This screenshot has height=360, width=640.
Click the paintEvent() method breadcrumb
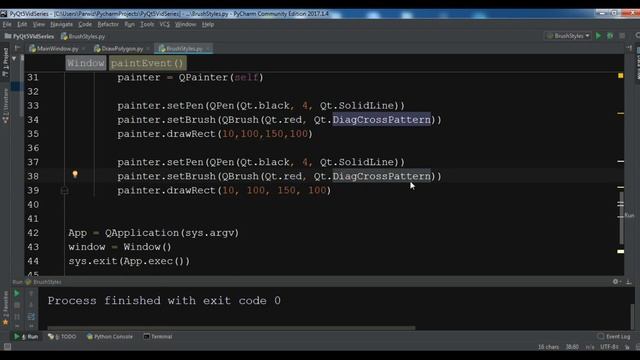[x=147, y=63]
